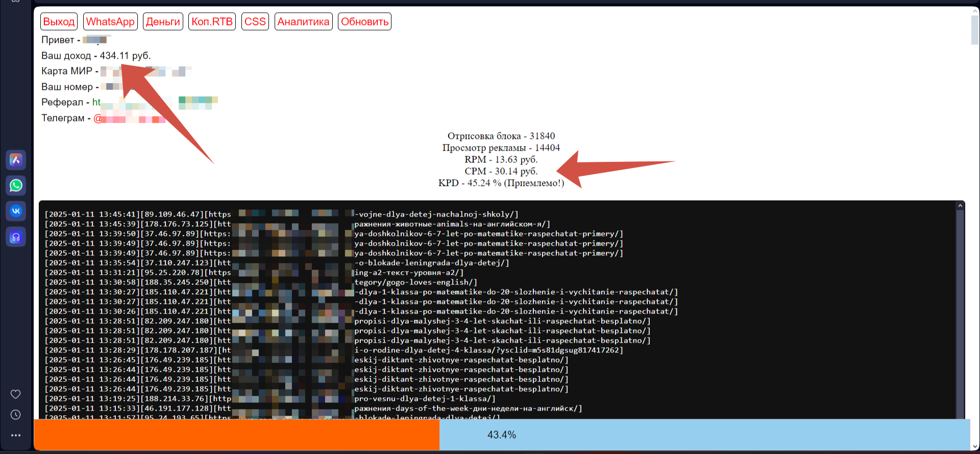Open bookmarks via the heart icon

coord(16,394)
